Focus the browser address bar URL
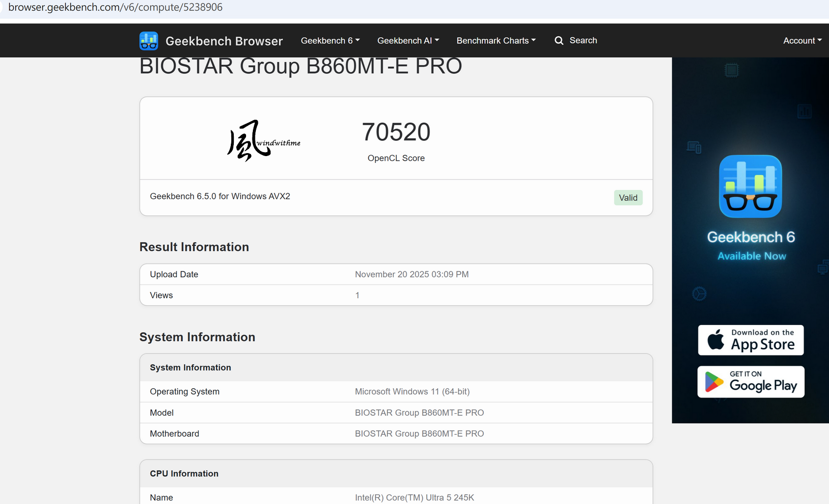 (x=115, y=7)
